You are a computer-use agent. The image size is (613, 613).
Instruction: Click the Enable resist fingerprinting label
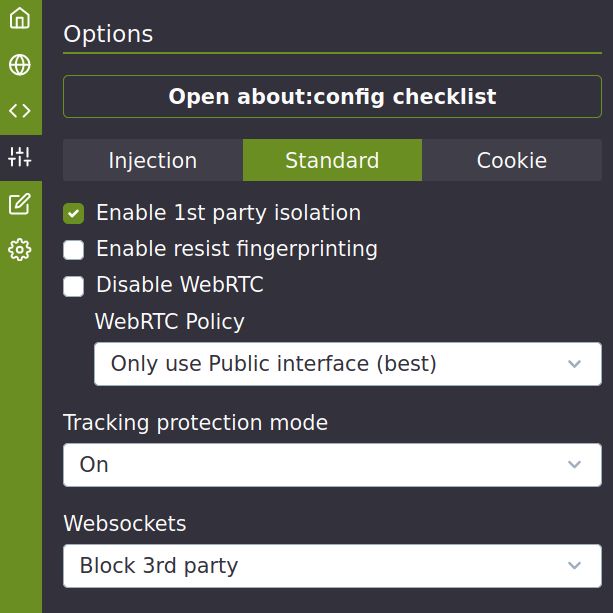tap(237, 249)
